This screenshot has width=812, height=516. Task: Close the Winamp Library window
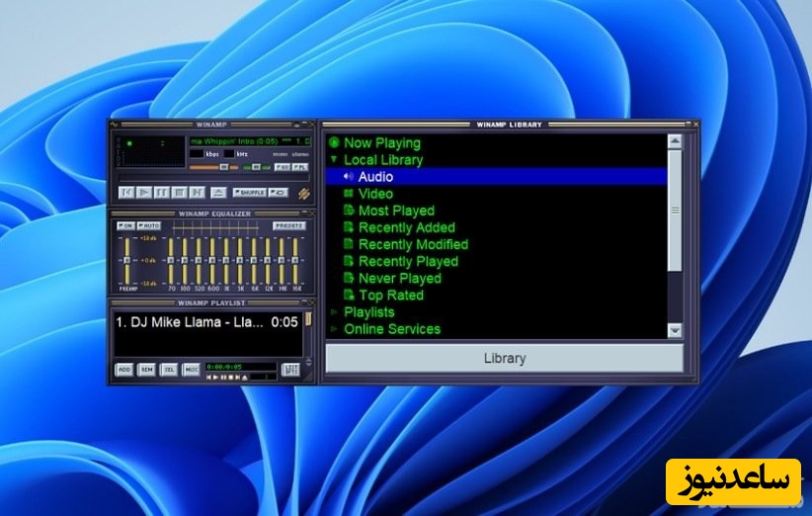(x=695, y=125)
